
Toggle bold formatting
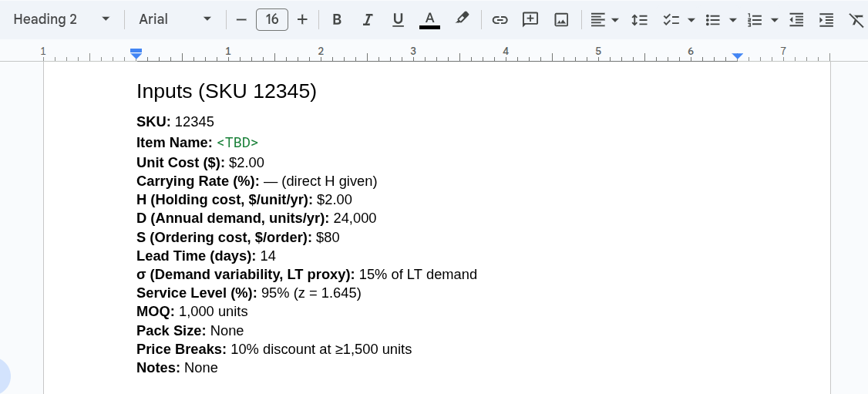[x=337, y=19]
